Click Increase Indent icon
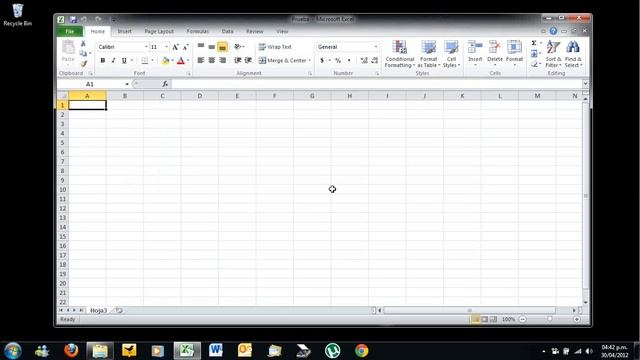640x360 pixels. coord(248,60)
